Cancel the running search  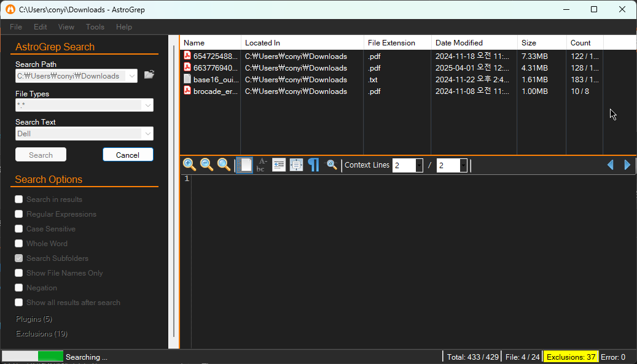click(128, 155)
